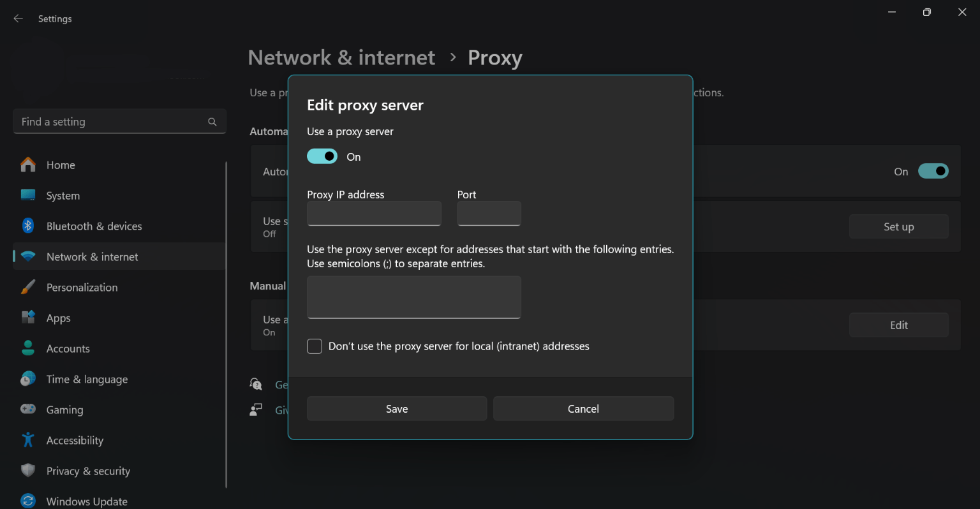Click the Port input field
980x509 pixels.
489,214
